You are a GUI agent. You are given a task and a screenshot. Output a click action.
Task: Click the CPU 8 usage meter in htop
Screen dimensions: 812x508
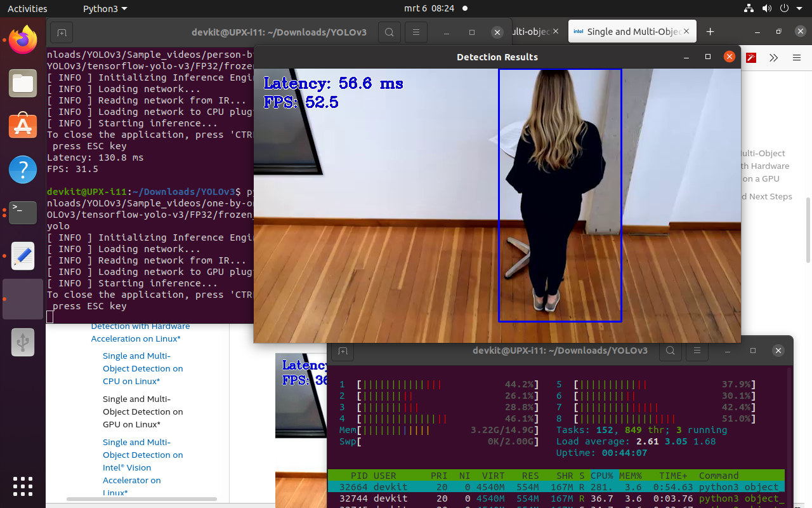[x=656, y=418]
